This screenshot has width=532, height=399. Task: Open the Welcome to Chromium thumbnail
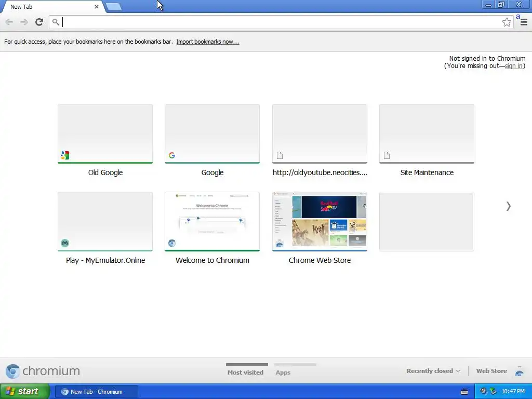click(212, 221)
